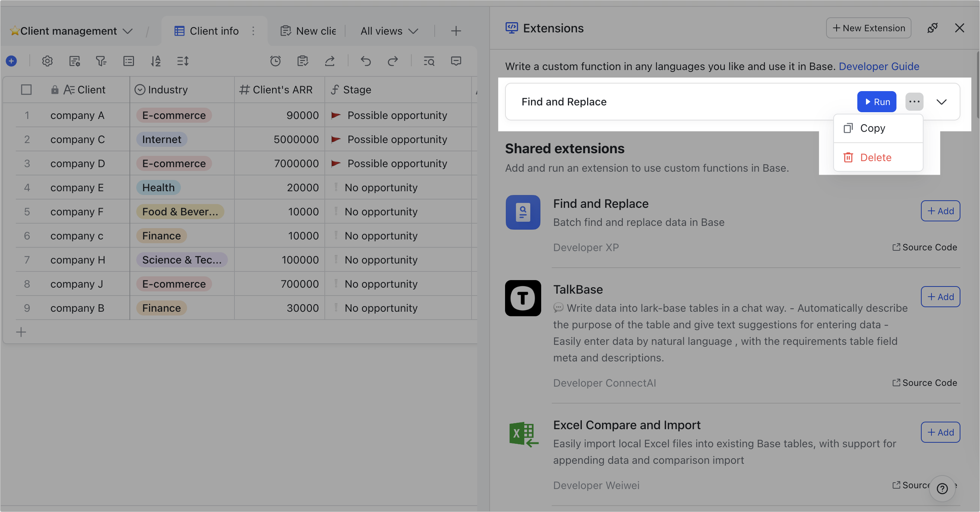980x512 pixels.
Task: Click the view settings gear icon
Action: coord(47,61)
